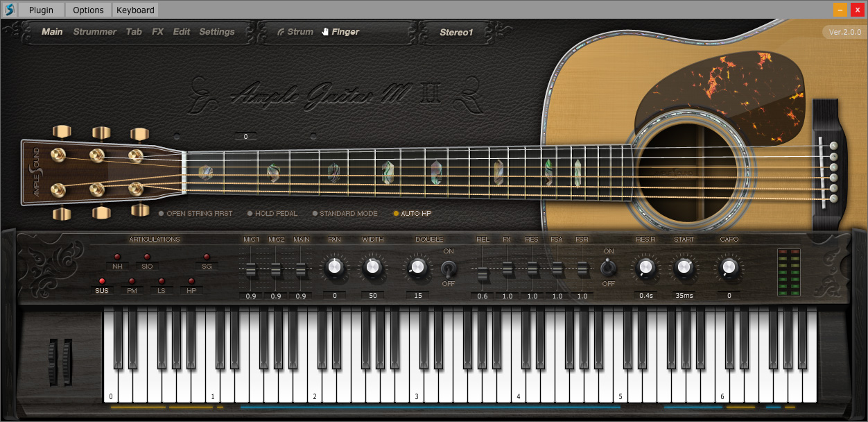This screenshot has width=868, height=422.
Task: Switch to the Tab panel
Action: [x=134, y=32]
